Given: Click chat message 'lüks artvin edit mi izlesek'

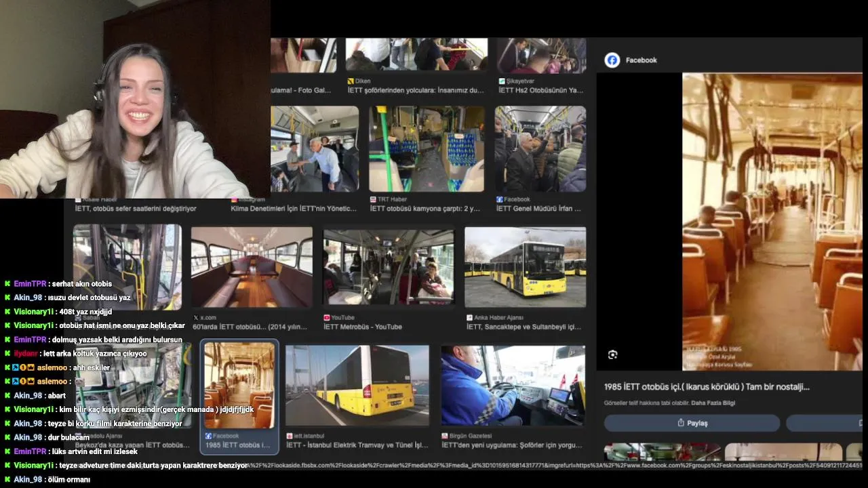Looking at the screenshot, I should [95, 451].
